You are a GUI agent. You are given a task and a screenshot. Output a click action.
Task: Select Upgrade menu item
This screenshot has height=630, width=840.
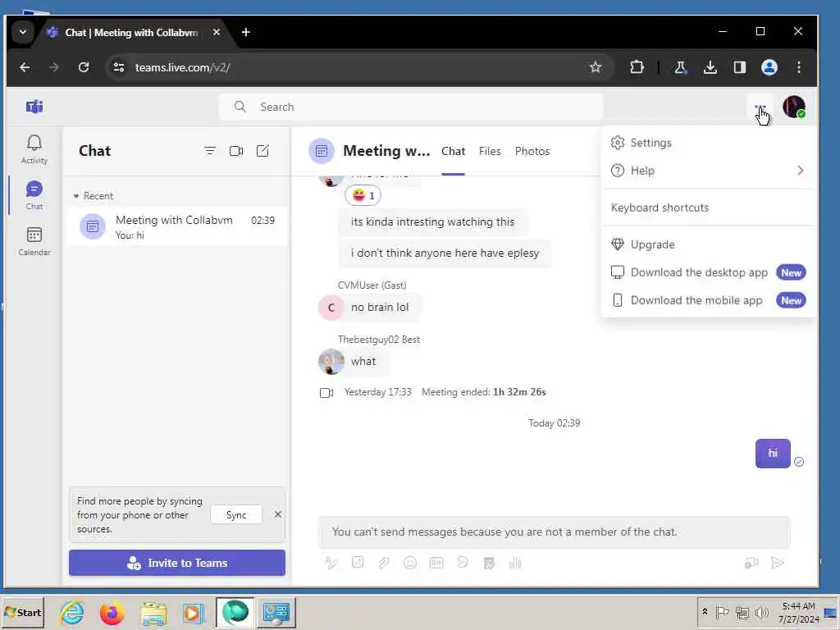coord(709,244)
